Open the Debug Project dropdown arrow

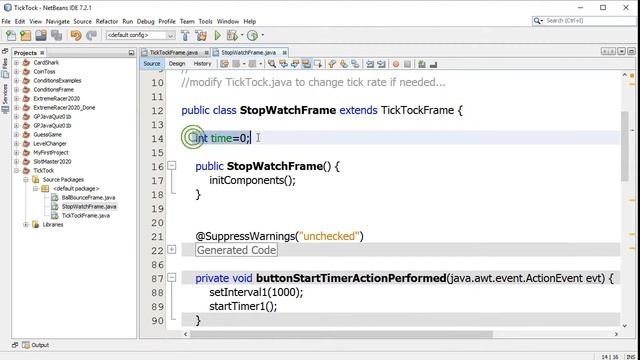click(x=242, y=36)
